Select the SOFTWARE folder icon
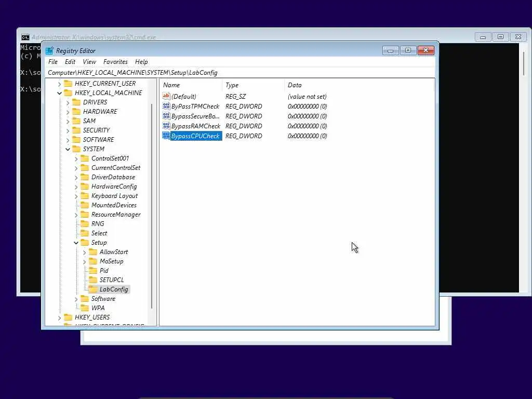Image resolution: width=532 pixels, height=399 pixels. pyautogui.click(x=76, y=139)
